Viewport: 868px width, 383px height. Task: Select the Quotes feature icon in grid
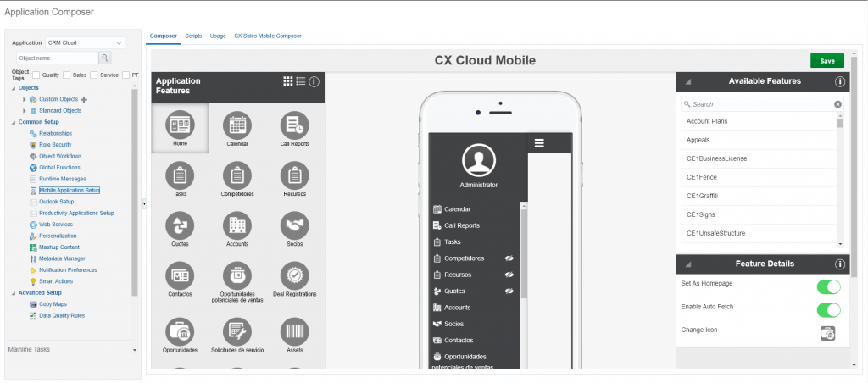(180, 225)
